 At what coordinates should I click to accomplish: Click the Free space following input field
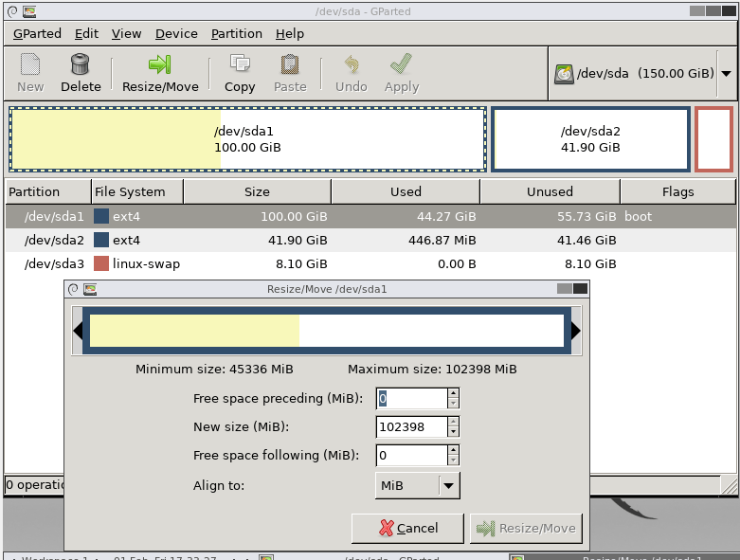411,455
